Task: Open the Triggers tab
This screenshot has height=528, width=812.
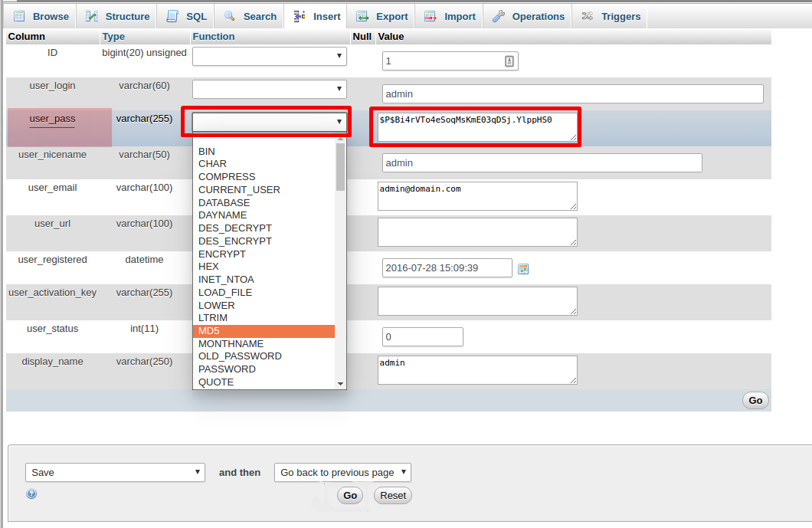Action: coord(611,17)
